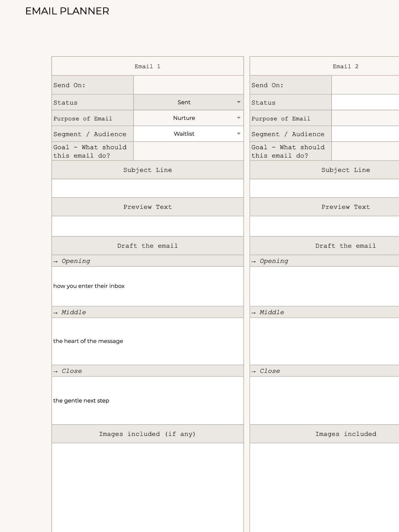Screen dimensions: 399x532
Task: Open the Status dropdown showing Sent
Action: point(238,102)
